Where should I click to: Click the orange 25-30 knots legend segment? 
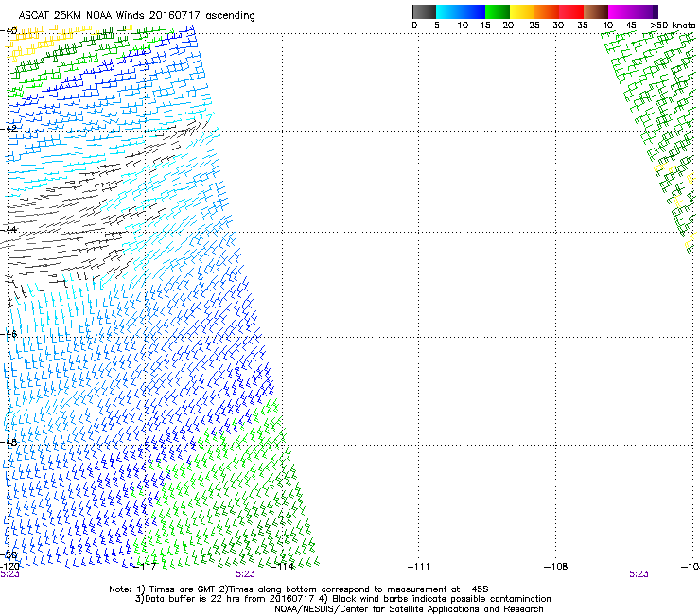[x=547, y=11]
